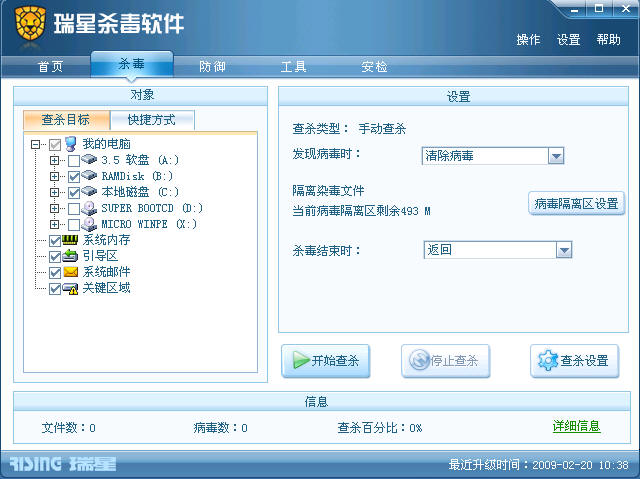
Task: Click the system mail envelope icon
Action: pos(71,272)
